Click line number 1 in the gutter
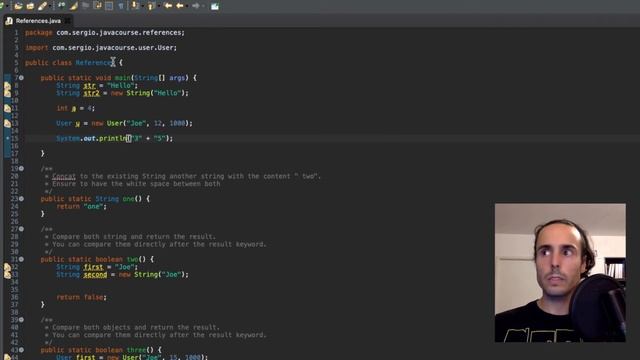 [x=16, y=33]
